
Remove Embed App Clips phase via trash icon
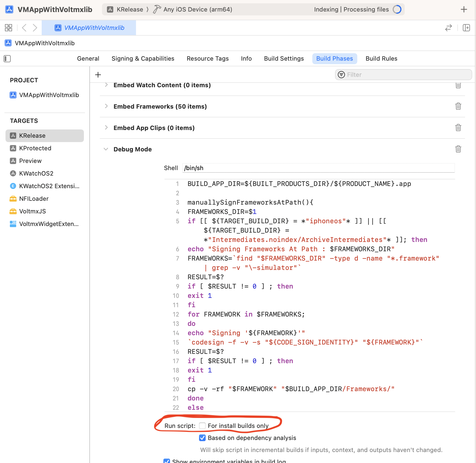(458, 128)
